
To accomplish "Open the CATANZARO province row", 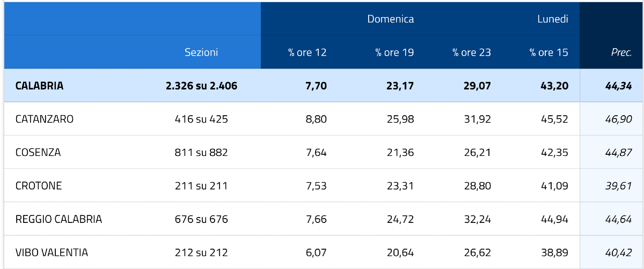I will pyautogui.click(x=44, y=119).
